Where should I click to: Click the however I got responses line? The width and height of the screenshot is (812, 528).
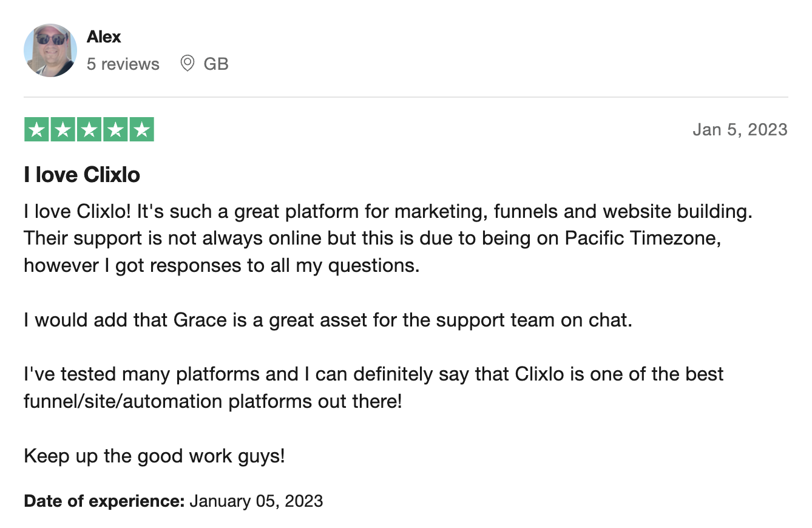pyautogui.click(x=222, y=266)
